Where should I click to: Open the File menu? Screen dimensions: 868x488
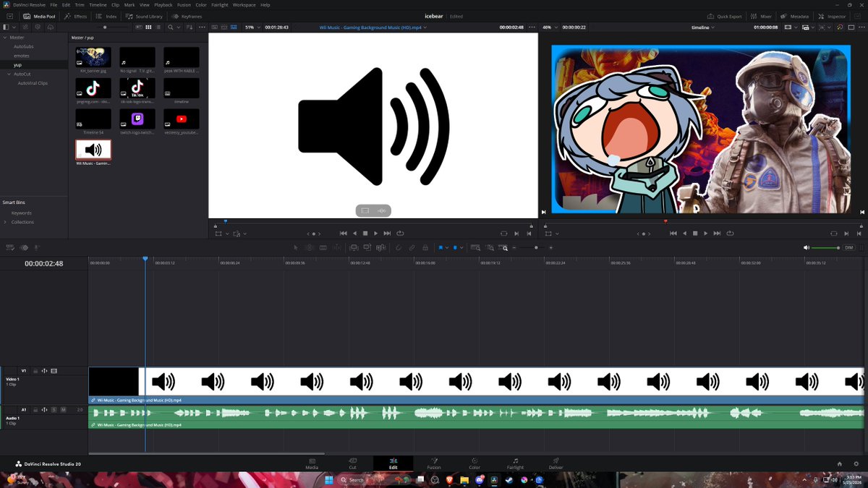(54, 4)
